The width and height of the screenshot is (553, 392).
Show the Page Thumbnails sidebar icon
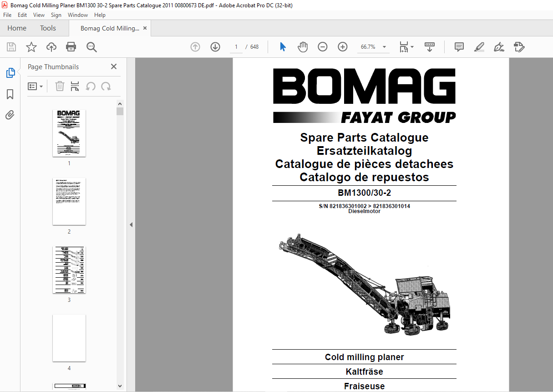(x=10, y=72)
